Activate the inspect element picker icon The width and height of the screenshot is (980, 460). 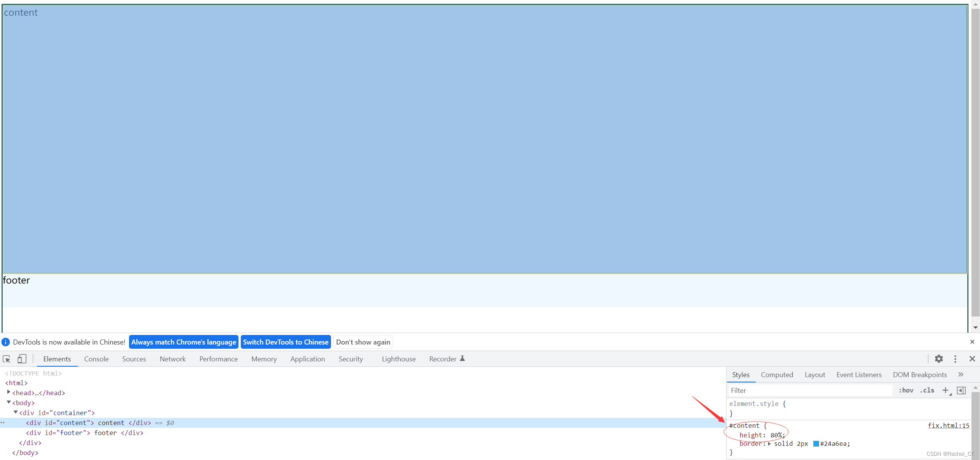click(7, 359)
